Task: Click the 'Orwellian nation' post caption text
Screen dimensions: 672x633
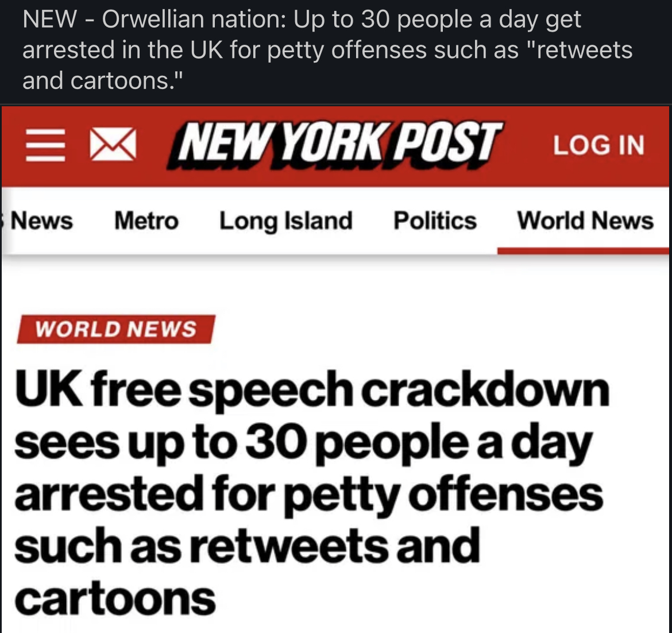Action: [x=327, y=50]
